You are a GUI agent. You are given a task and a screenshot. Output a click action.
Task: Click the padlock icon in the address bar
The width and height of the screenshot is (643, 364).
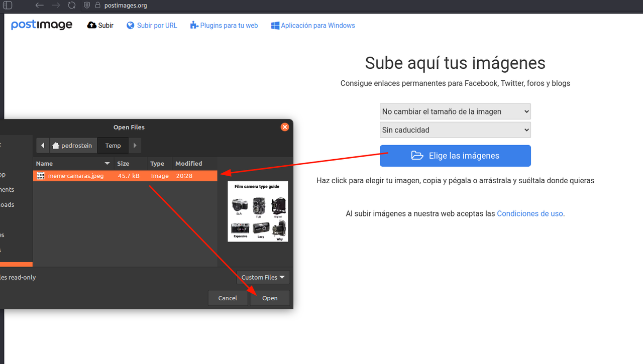tap(97, 6)
